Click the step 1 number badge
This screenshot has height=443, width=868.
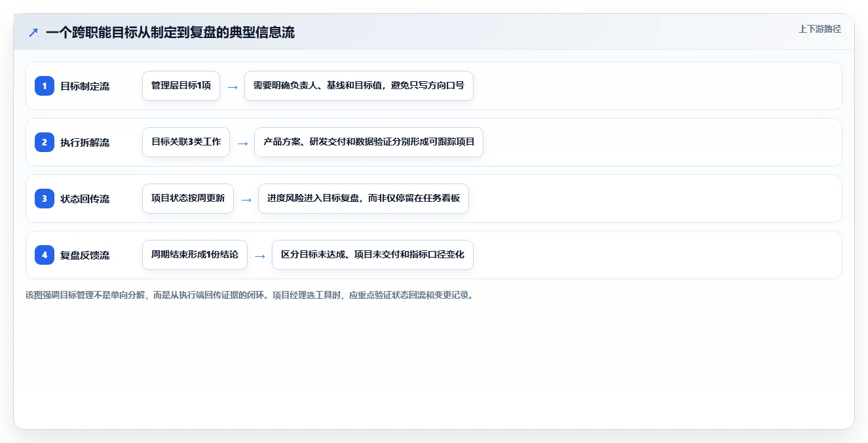tap(45, 86)
